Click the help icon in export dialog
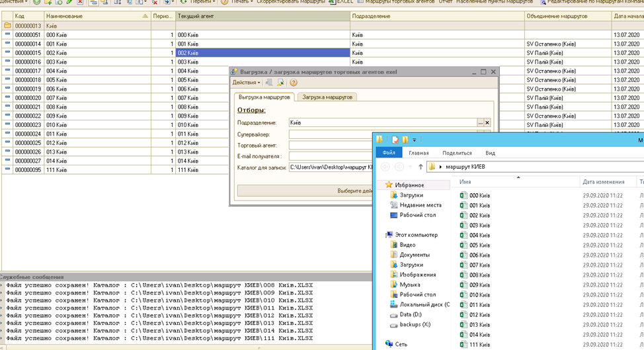 [294, 83]
